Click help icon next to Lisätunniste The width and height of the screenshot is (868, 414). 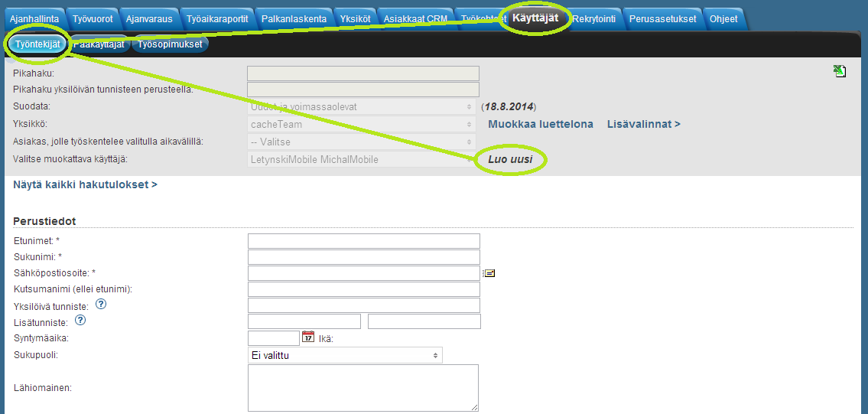80,321
